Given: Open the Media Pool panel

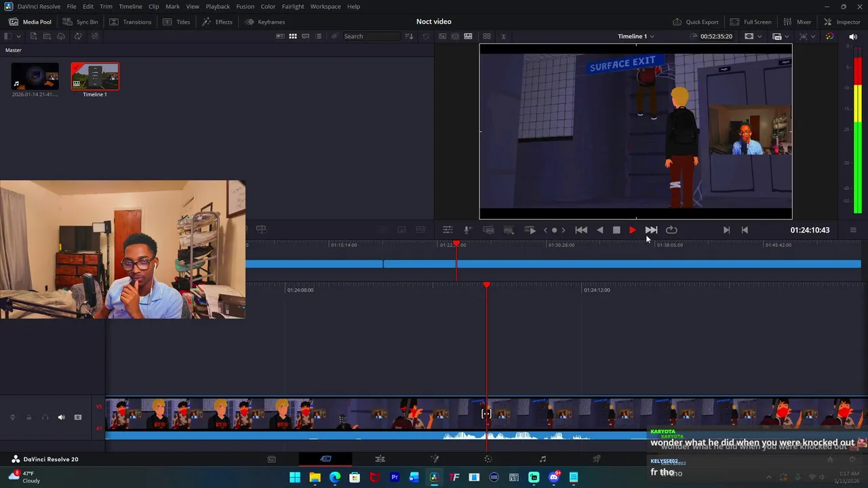Looking at the screenshot, I should click(30, 22).
